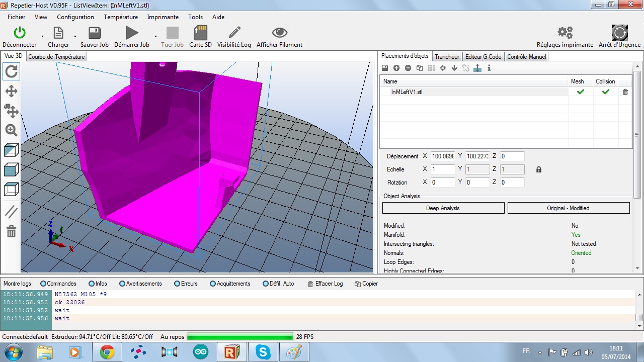
Task: Switch to front cube view
Action: (11, 169)
